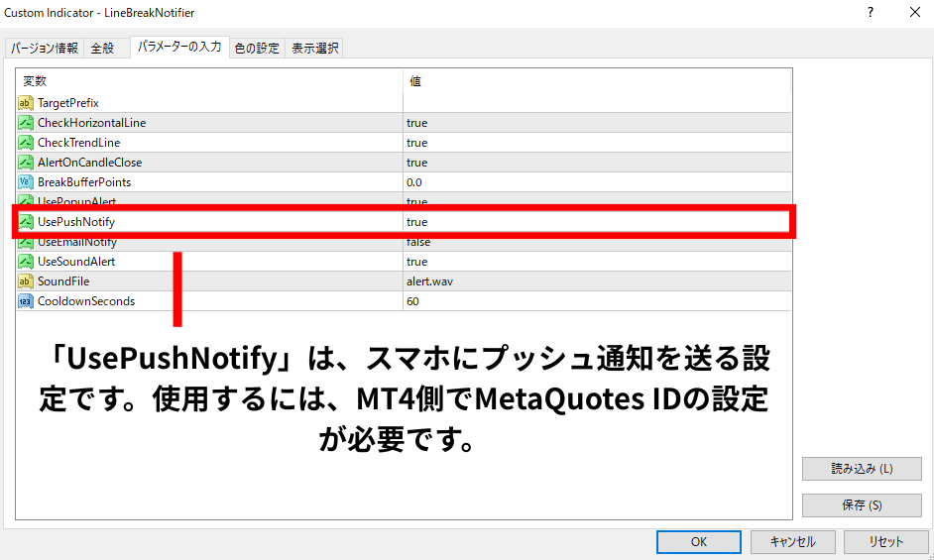The image size is (934, 560).
Task: Switch to the バージョン情報 tab
Action: pyautogui.click(x=44, y=49)
